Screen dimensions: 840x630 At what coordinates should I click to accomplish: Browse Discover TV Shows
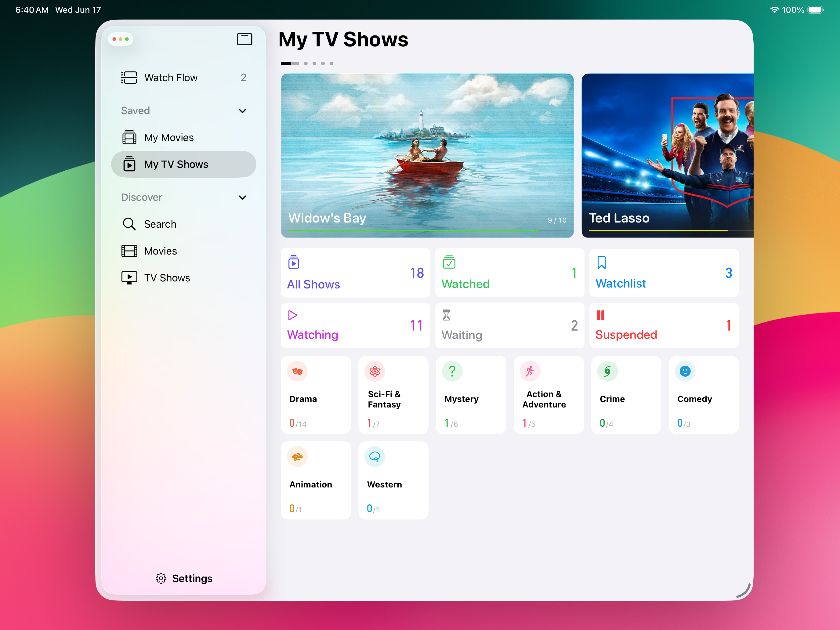(184, 278)
